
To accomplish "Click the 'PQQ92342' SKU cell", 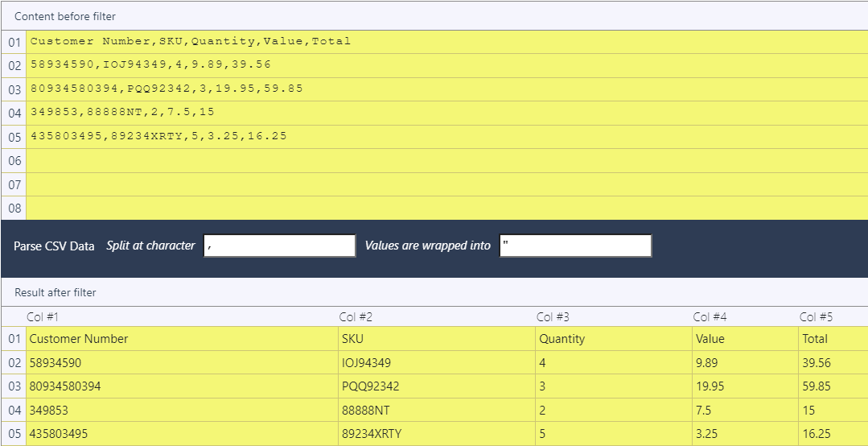I will (370, 386).
